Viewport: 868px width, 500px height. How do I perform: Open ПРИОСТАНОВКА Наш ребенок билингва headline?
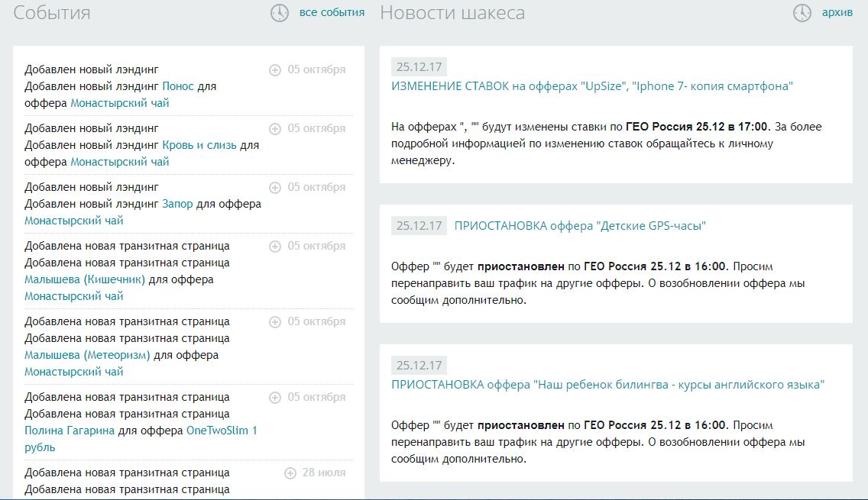click(607, 385)
